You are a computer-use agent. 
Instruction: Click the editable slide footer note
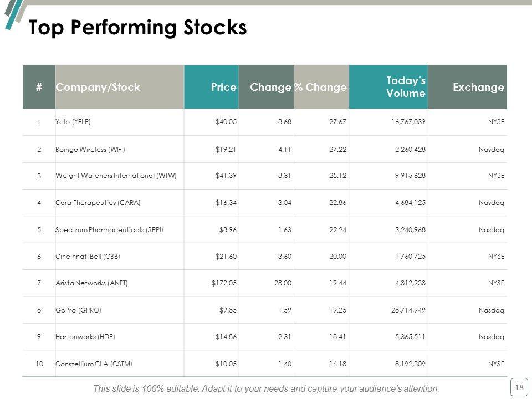266,388
